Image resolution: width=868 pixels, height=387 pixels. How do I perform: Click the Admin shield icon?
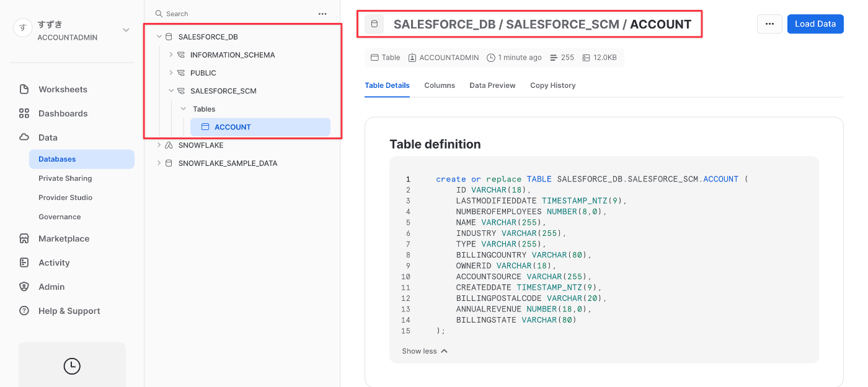tap(24, 287)
